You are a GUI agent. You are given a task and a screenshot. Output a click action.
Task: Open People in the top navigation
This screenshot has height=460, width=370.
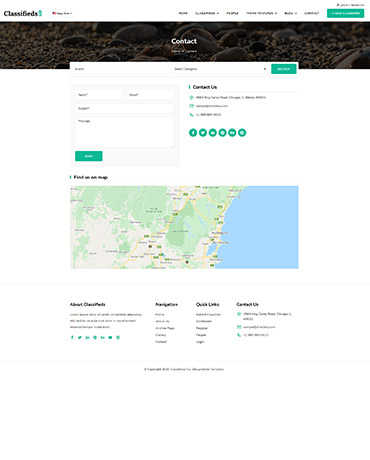click(x=232, y=13)
